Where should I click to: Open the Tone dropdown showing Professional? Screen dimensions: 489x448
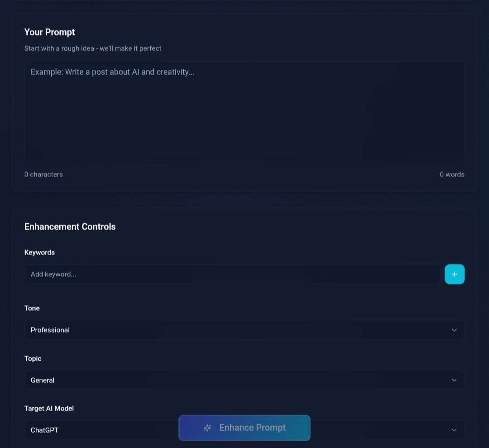point(244,330)
